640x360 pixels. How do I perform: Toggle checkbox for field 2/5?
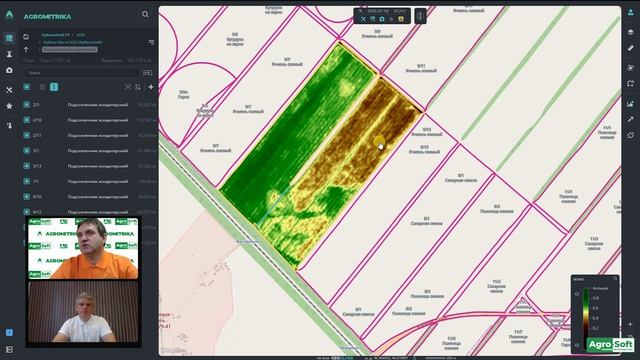(27, 105)
